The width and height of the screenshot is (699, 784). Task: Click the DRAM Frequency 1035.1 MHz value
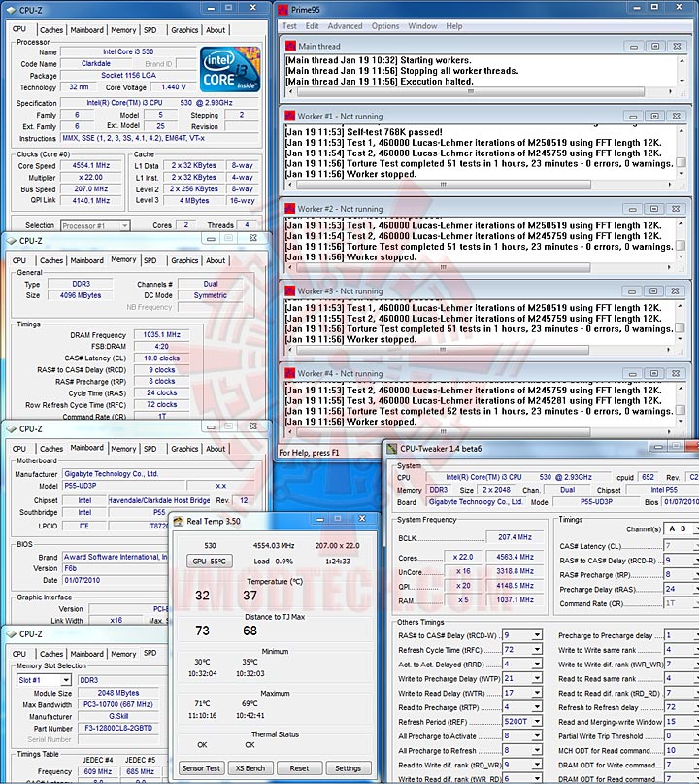161,335
